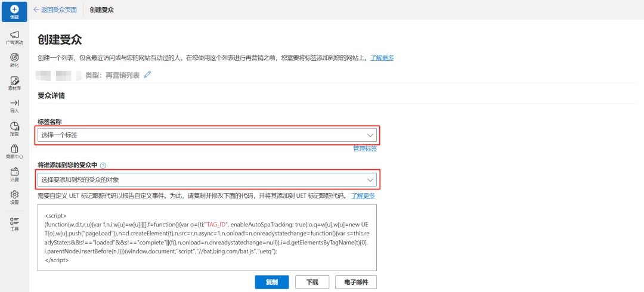Click the 受众详情 section heading
644x292 pixels.
51,96
